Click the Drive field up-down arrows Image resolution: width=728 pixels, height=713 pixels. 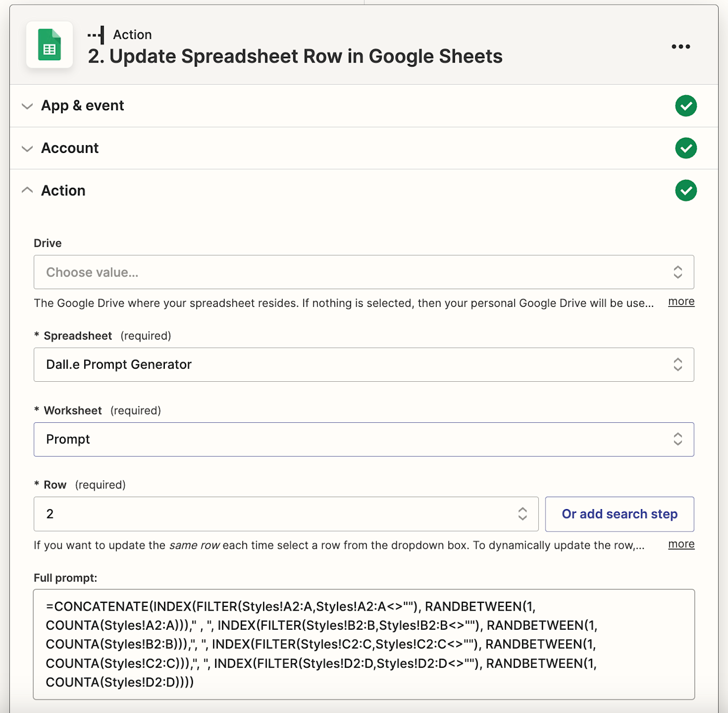[678, 272]
